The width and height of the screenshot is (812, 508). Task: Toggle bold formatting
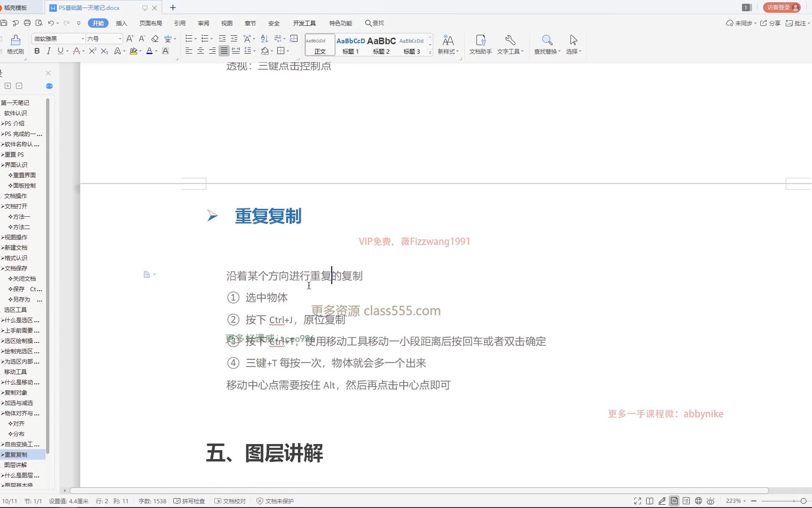click(x=36, y=51)
